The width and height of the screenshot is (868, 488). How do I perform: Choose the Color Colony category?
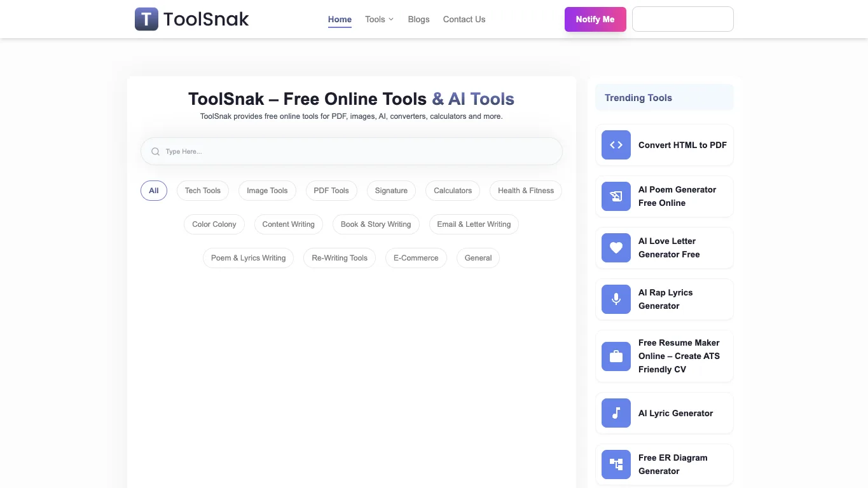coord(214,224)
